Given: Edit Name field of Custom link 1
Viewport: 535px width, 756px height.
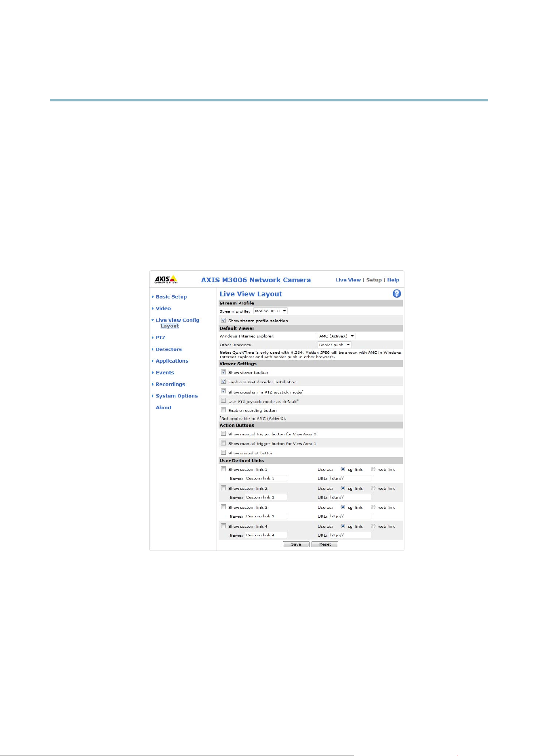Looking at the screenshot, I should (x=266, y=478).
